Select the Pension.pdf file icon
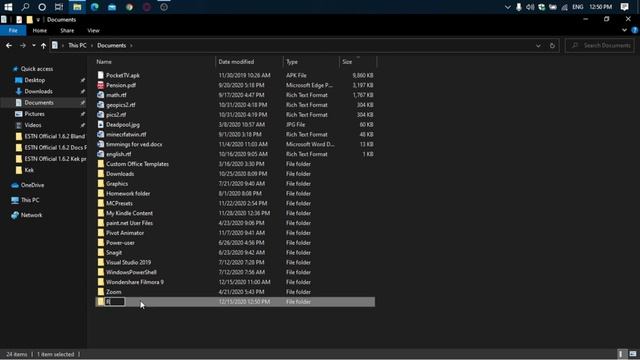The width and height of the screenshot is (640, 360). coord(100,85)
